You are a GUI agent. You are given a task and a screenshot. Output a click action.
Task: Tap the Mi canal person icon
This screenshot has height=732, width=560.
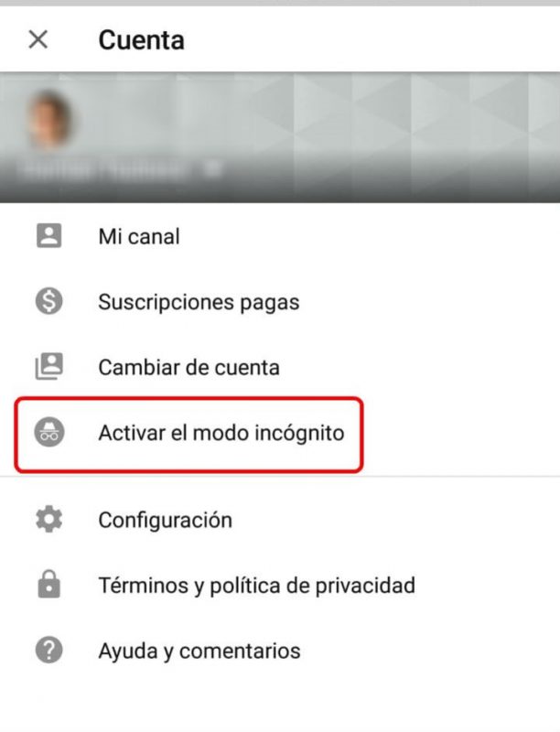(49, 235)
